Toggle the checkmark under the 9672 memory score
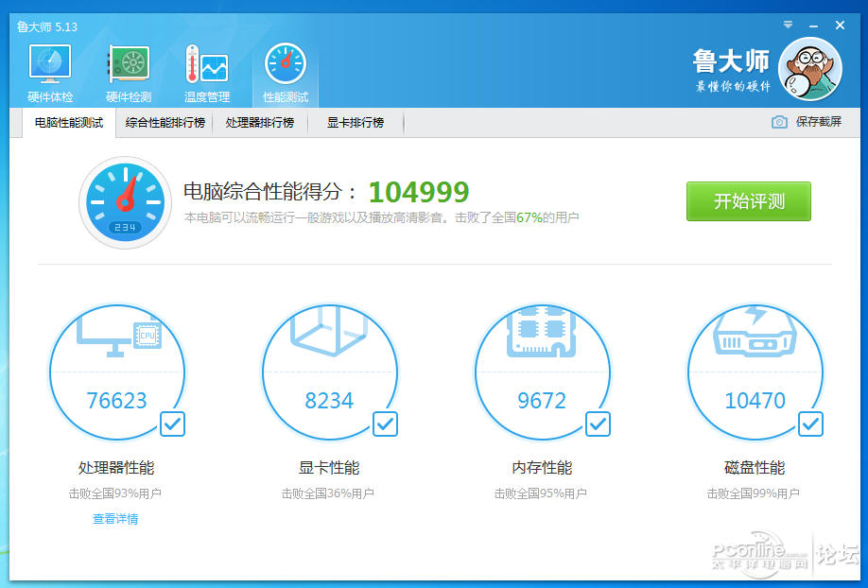The width and height of the screenshot is (868, 588). 598,424
